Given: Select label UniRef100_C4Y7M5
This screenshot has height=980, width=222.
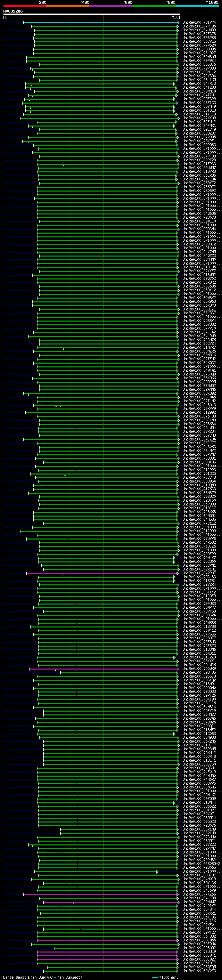Looking at the screenshot, I should (199, 252).
